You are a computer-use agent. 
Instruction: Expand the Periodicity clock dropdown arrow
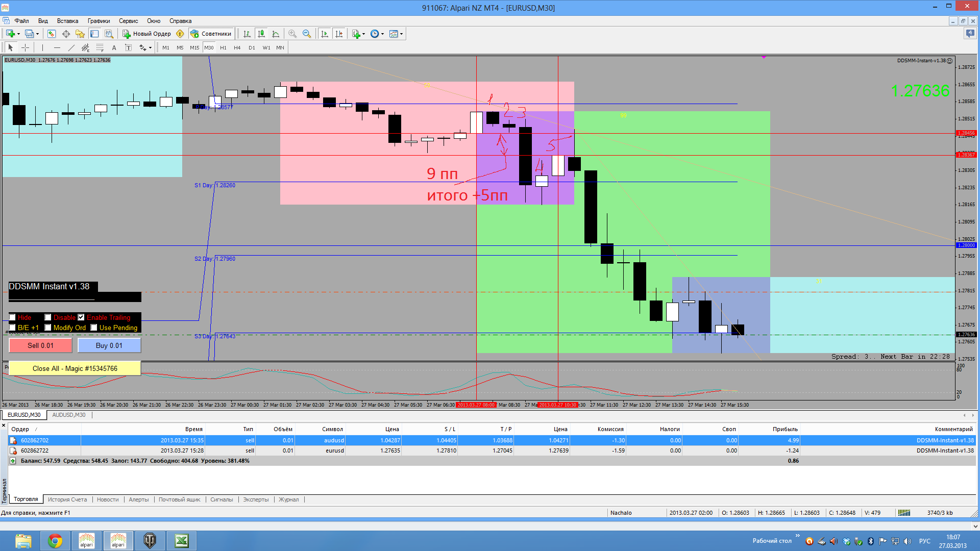[x=382, y=34]
